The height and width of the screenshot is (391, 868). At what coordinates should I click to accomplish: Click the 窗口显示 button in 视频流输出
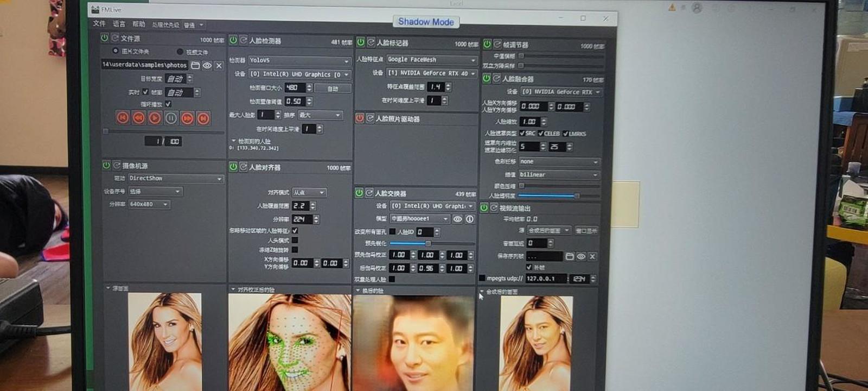coord(586,231)
